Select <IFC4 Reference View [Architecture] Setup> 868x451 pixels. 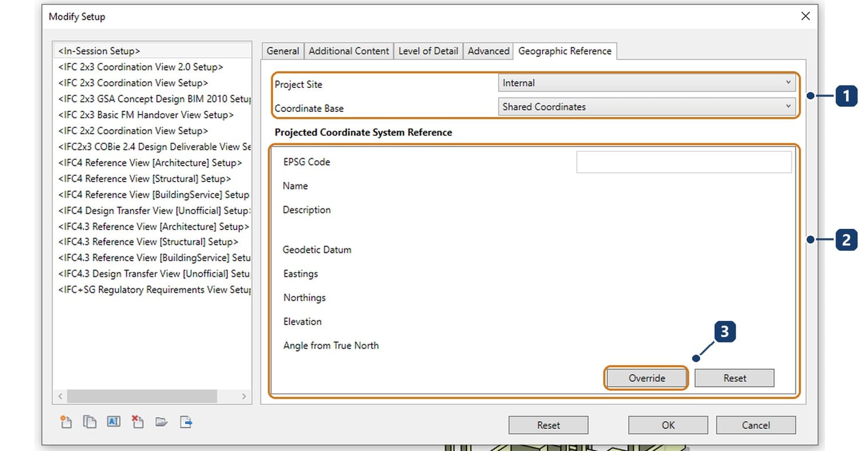152,163
